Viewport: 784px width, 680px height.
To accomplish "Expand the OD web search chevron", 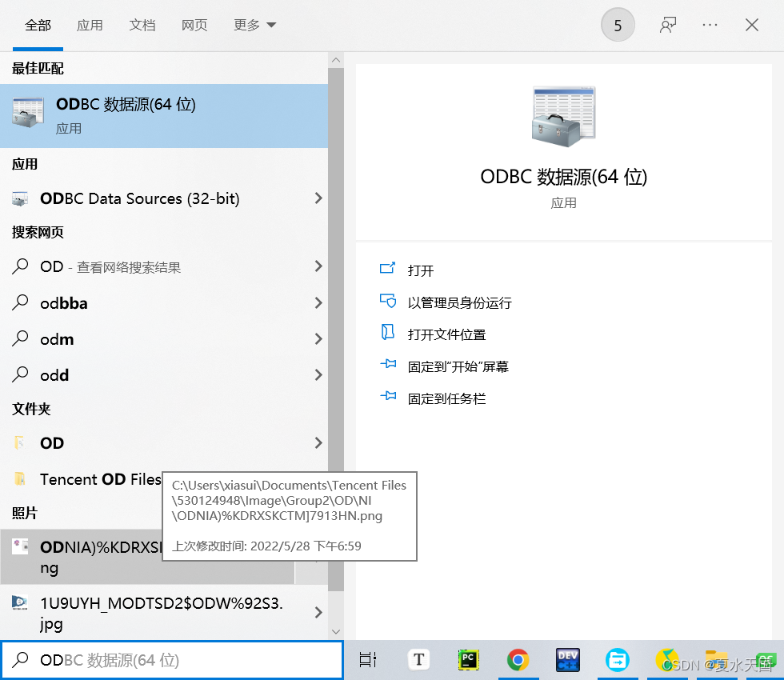I will coord(318,266).
